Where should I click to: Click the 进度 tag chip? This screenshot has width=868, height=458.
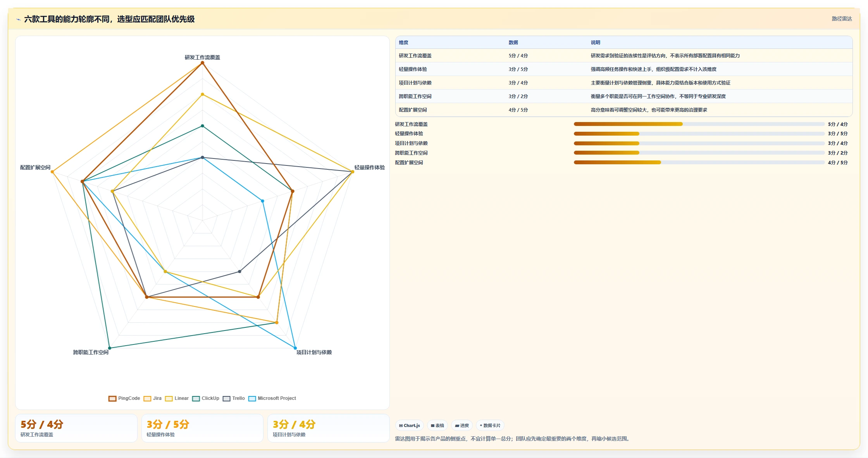tap(462, 425)
